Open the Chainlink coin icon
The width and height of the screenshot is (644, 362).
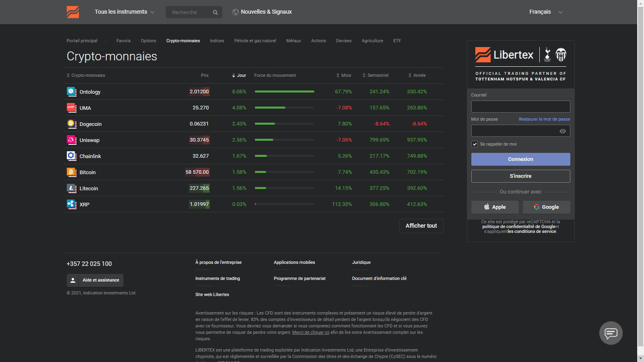pyautogui.click(x=72, y=156)
